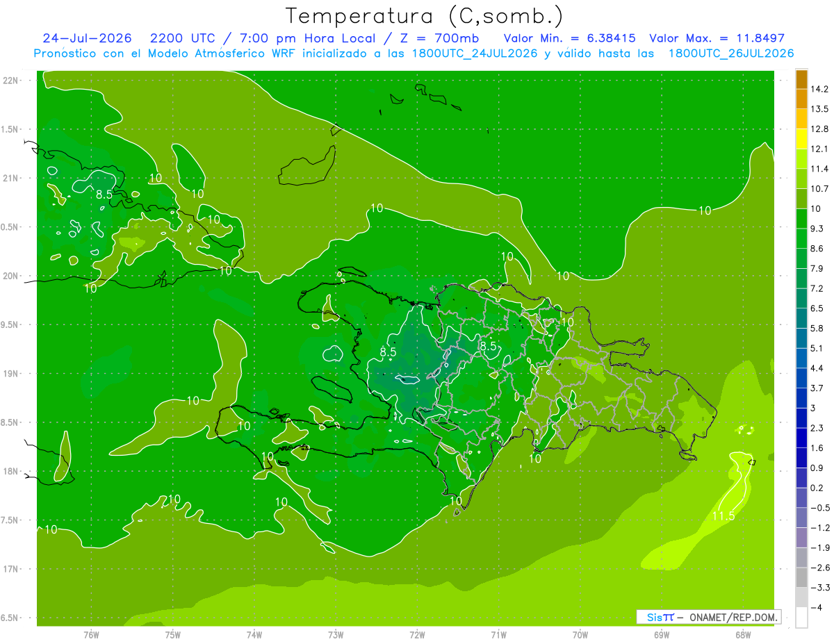Click the '7.9' colorbar value

(817, 269)
